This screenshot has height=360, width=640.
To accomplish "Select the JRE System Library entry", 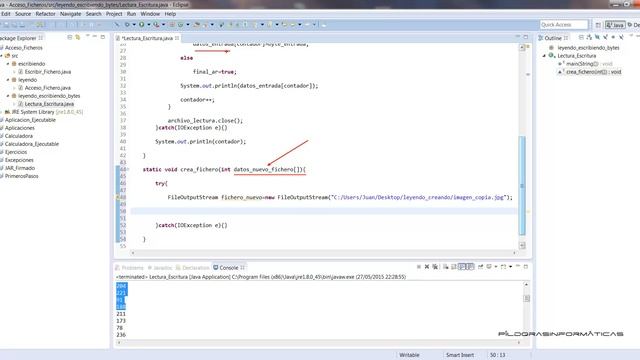I will tap(44, 112).
